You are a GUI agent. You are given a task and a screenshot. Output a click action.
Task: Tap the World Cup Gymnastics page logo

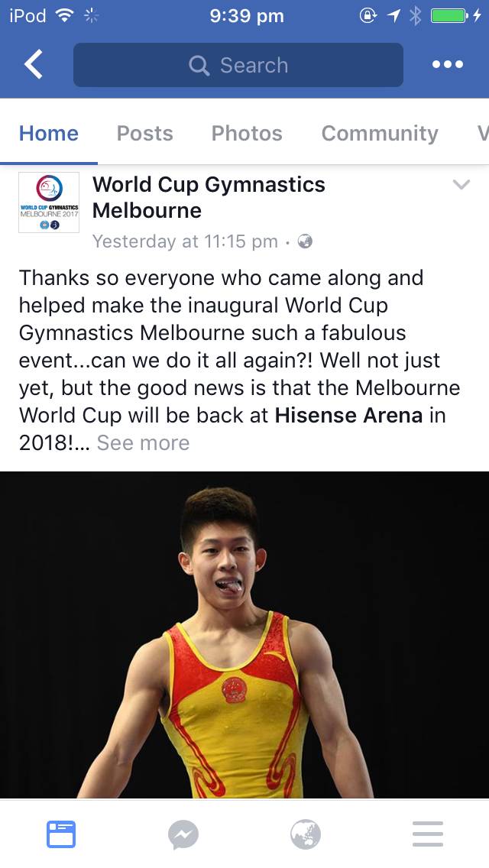[x=49, y=202]
